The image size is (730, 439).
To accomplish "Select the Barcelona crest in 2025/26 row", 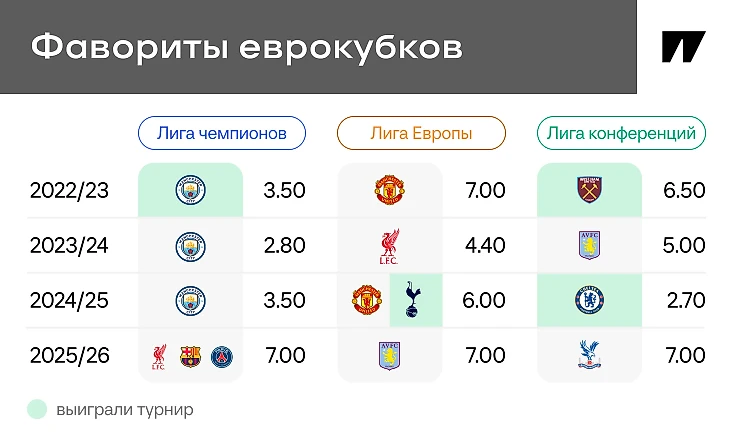I will point(190,357).
